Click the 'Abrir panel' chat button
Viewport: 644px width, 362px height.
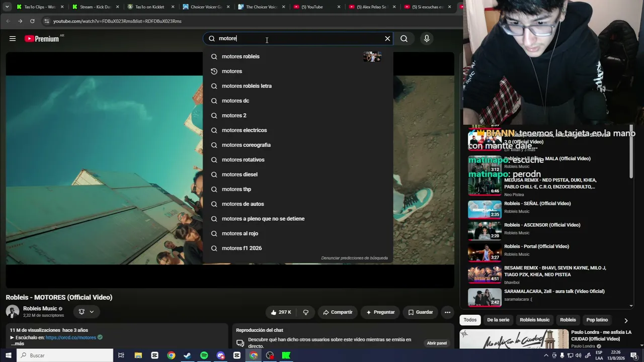pyautogui.click(x=437, y=343)
